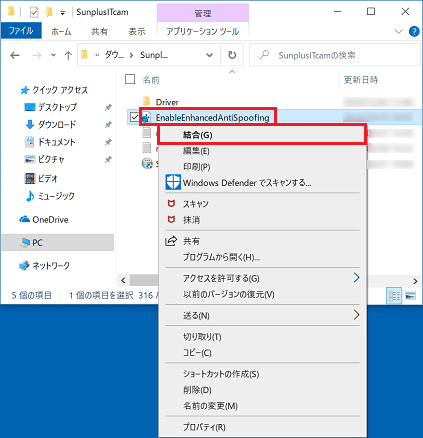Choose 結合(G) from context menu
Screen dimensions: 423x438
tap(262, 135)
